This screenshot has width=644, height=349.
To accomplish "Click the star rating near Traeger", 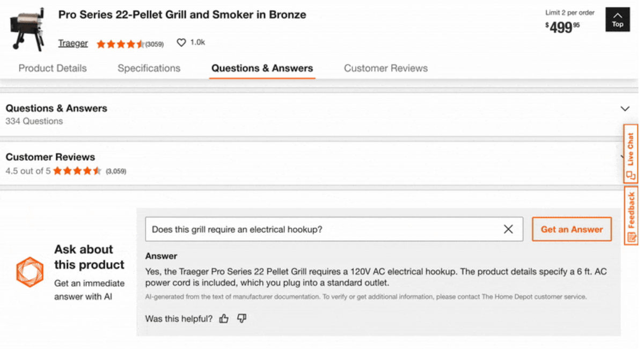I will point(120,44).
